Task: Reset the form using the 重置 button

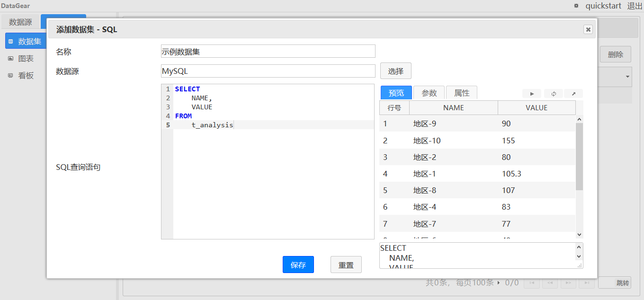Action: 346,265
